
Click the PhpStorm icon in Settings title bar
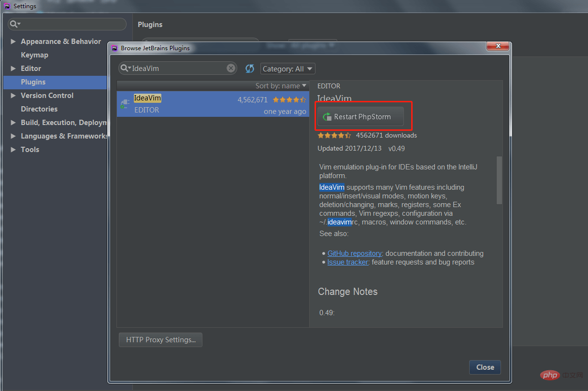[7, 6]
